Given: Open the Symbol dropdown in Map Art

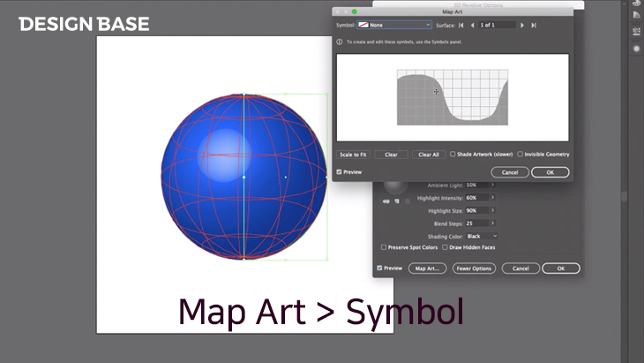Looking at the screenshot, I should point(394,26).
